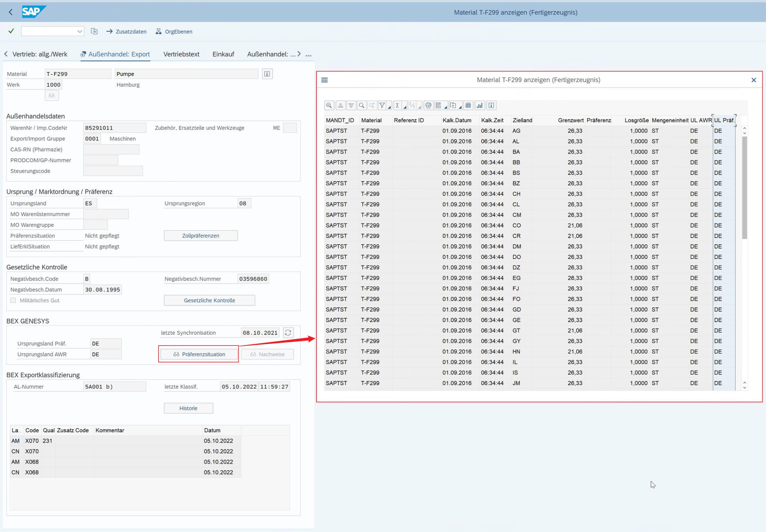Click the Details magnifier icon in ALV toolbar
This screenshot has height=532, width=766.
[329, 106]
